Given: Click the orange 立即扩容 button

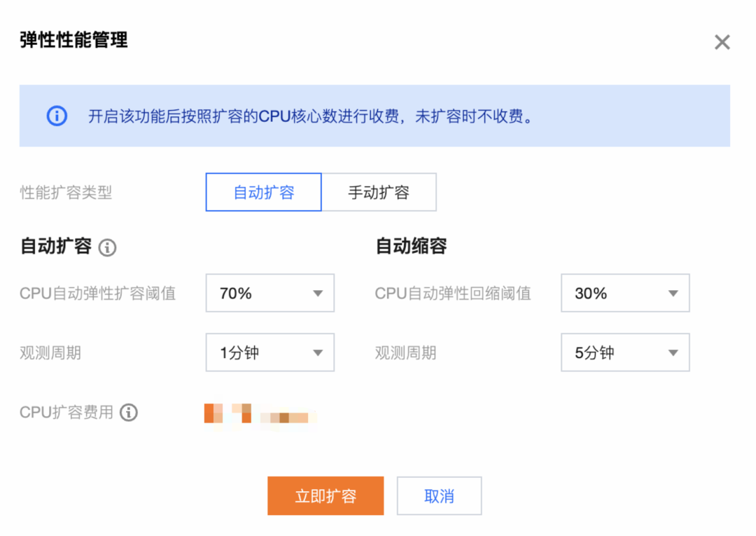Looking at the screenshot, I should 325,496.
